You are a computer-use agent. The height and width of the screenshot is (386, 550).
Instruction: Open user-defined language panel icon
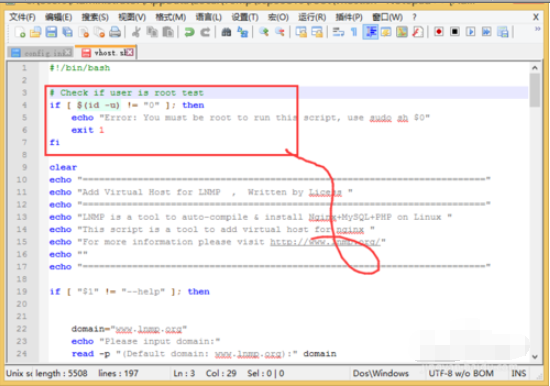coord(386,32)
